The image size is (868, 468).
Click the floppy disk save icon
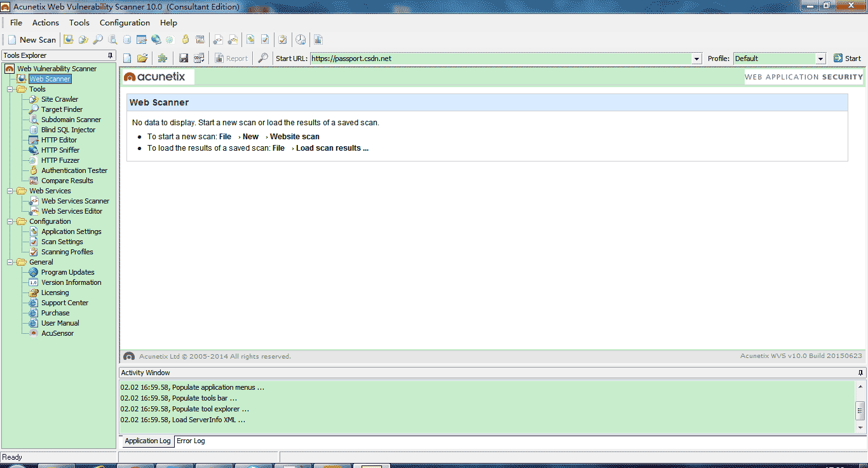[x=184, y=58]
